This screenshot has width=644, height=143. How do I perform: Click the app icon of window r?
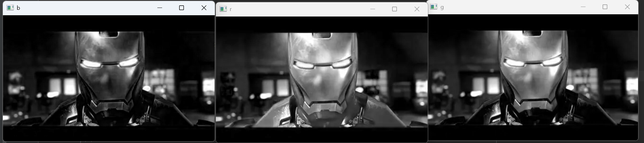pos(223,9)
